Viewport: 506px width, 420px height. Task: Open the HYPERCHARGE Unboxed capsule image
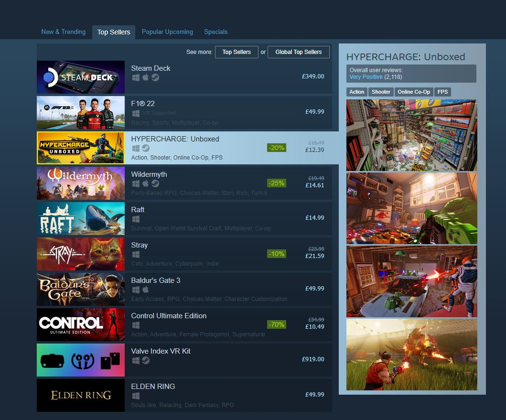(81, 148)
